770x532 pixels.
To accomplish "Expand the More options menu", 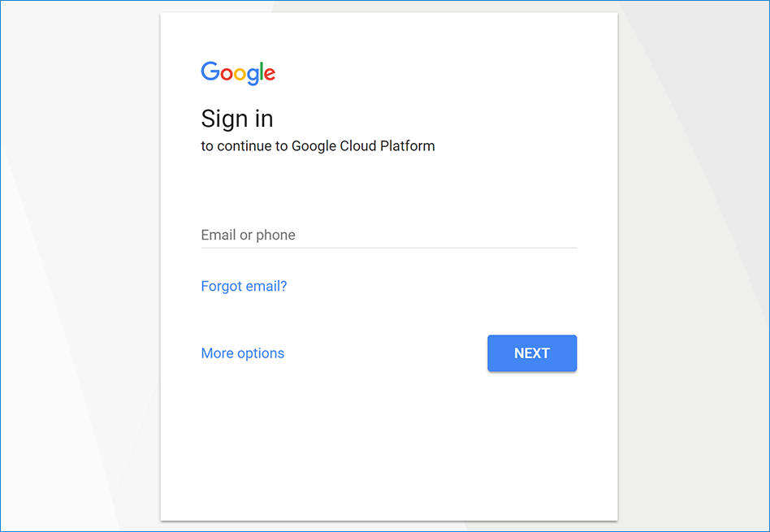I will tap(242, 353).
